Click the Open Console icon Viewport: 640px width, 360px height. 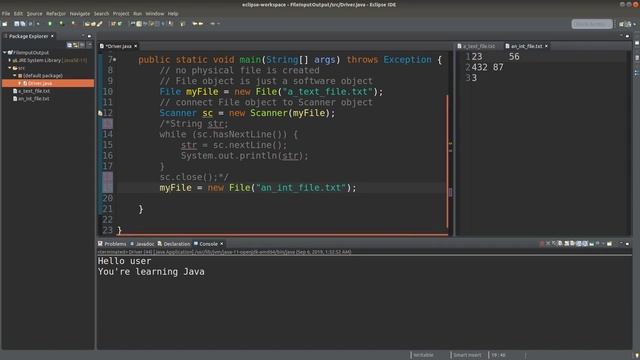pos(609,244)
